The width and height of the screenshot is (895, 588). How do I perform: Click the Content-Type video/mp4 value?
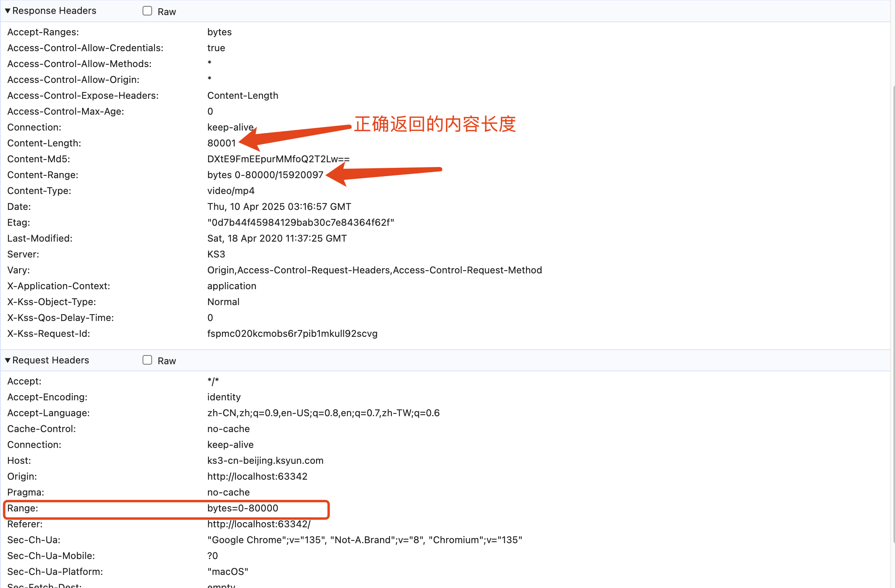coord(231,191)
